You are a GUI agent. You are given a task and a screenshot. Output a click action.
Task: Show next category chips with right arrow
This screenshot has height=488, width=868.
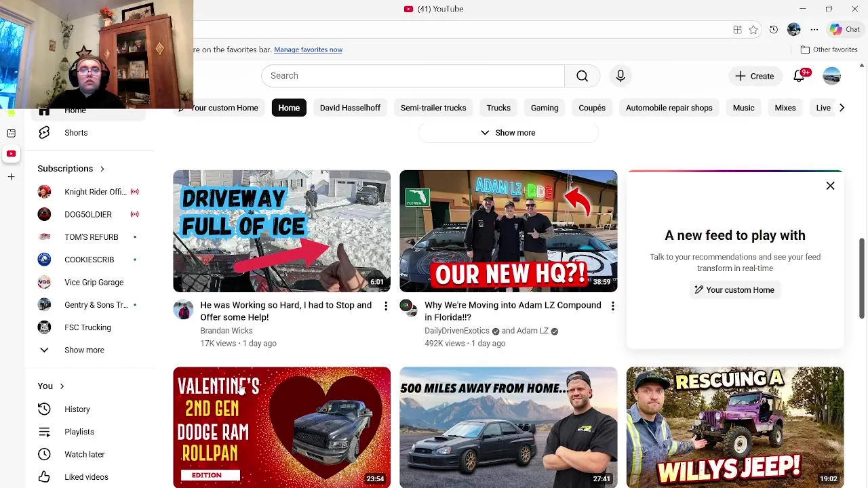pos(842,108)
